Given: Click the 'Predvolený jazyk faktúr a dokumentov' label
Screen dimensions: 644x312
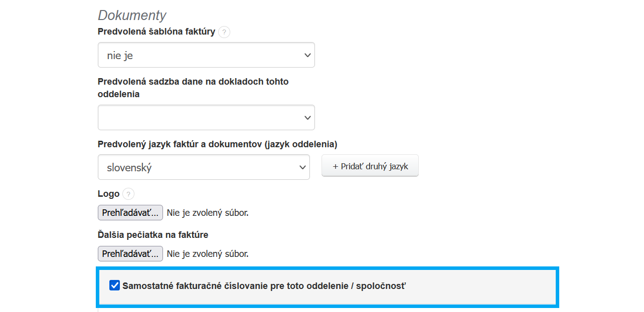Looking at the screenshot, I should (217, 144).
